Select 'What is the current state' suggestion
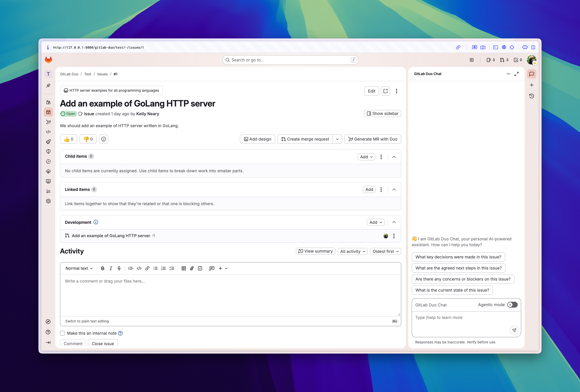580x392 pixels. [452, 290]
